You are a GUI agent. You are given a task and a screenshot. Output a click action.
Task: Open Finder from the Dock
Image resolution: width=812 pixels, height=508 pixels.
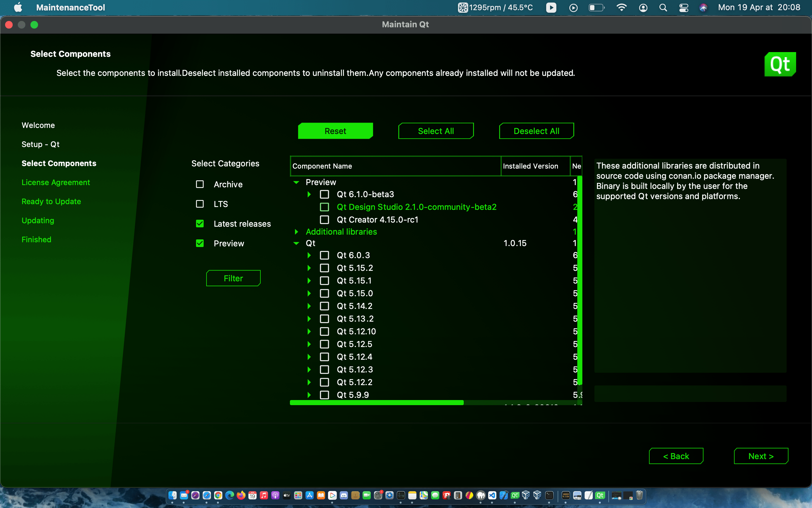coord(173,495)
